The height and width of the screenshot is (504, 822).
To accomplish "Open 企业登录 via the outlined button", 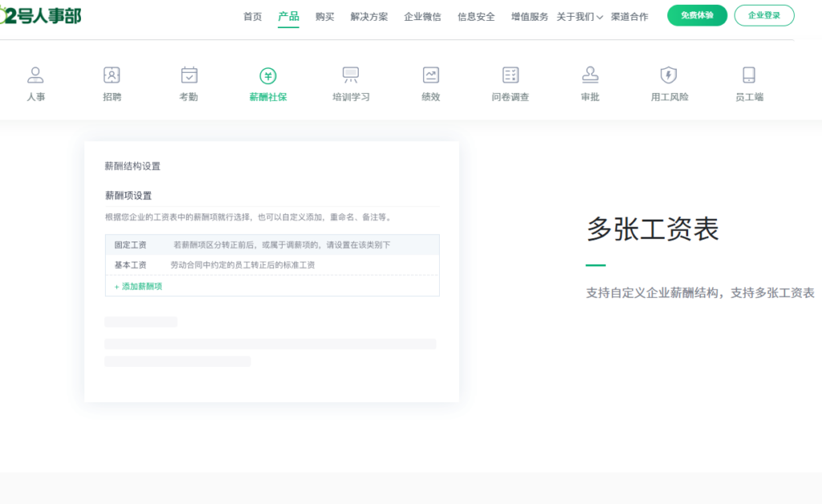I will pos(763,15).
